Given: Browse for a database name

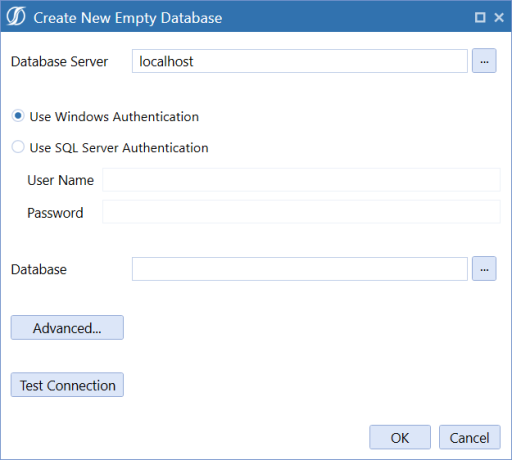Looking at the screenshot, I should coord(484,269).
